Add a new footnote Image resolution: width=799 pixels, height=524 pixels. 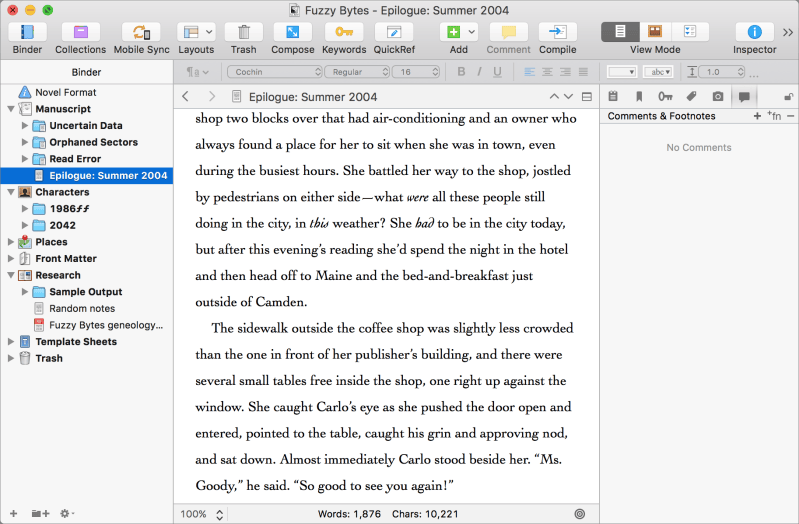tap(775, 116)
